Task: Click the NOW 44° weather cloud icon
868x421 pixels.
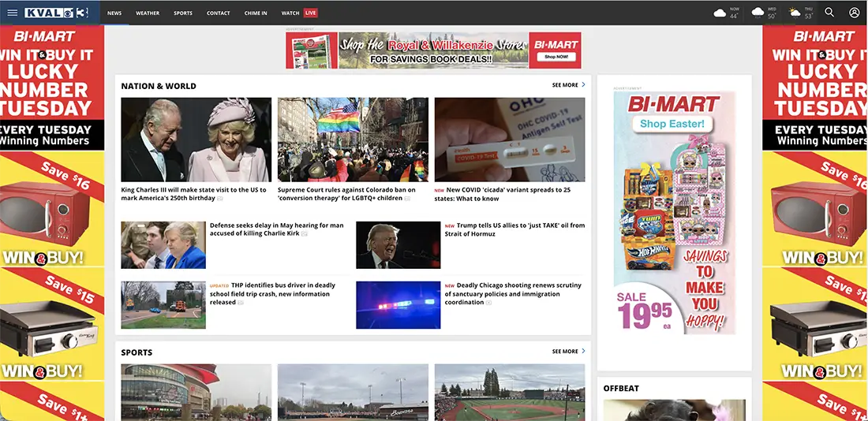Action: 720,13
